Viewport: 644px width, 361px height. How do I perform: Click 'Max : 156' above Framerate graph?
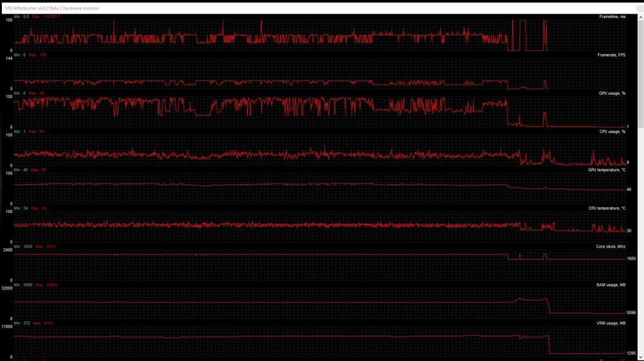pos(37,55)
